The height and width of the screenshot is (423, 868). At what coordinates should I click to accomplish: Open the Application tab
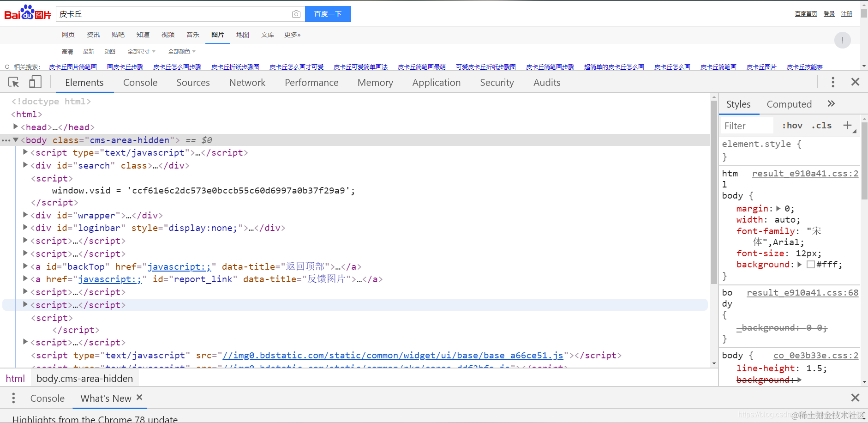tap(437, 82)
